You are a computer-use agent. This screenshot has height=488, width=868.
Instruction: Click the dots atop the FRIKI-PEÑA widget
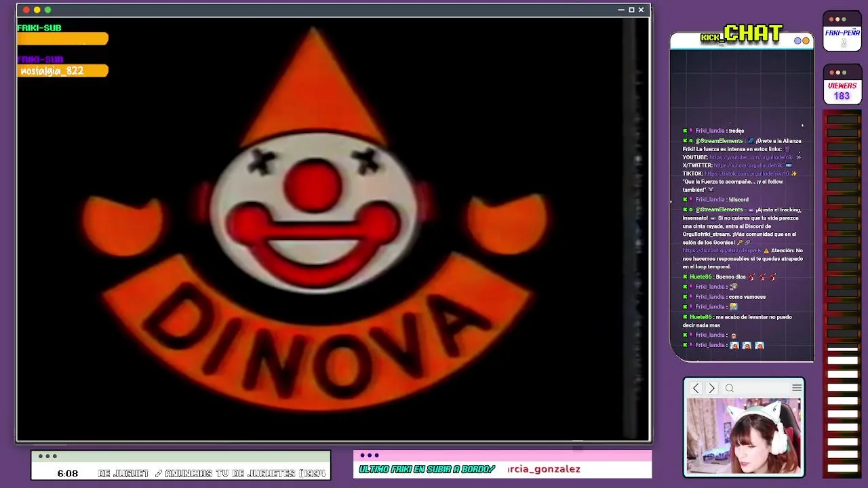click(x=837, y=20)
